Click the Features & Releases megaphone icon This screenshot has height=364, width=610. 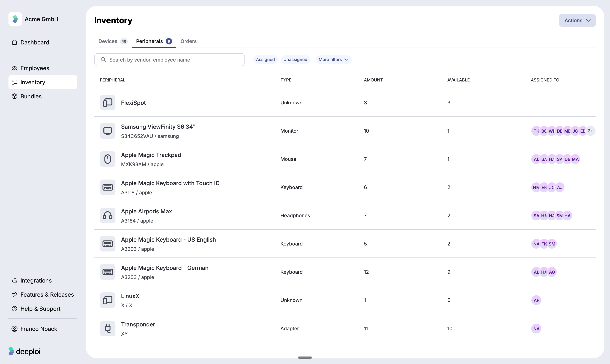(14, 295)
